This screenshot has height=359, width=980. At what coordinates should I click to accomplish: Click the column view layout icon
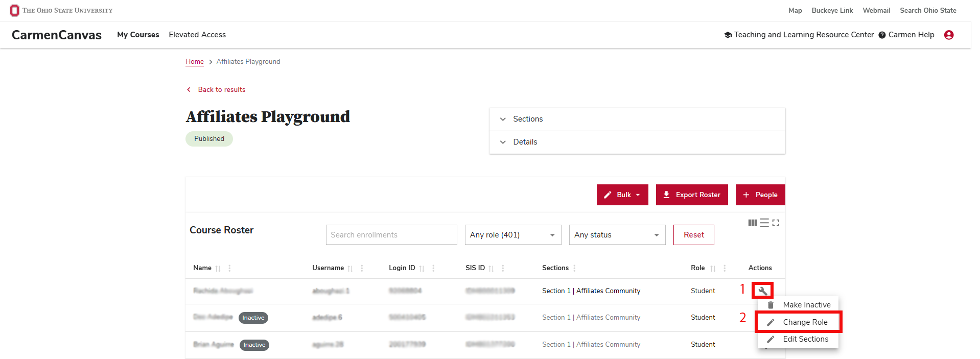753,223
